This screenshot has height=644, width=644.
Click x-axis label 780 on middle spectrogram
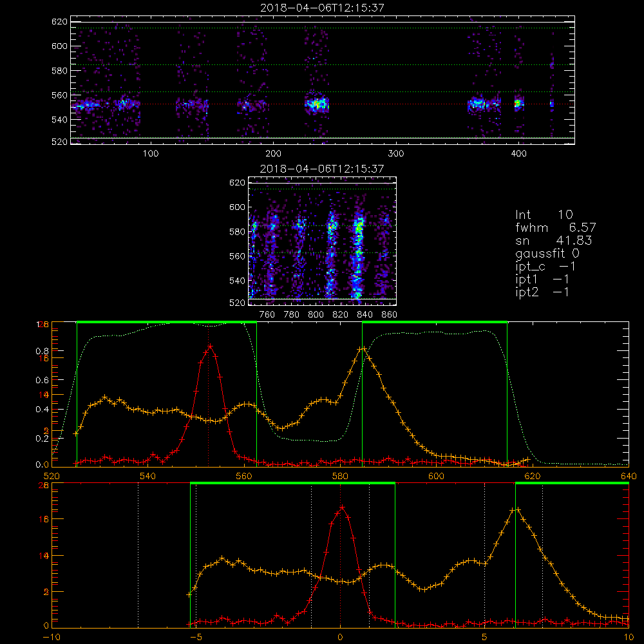pos(292,315)
